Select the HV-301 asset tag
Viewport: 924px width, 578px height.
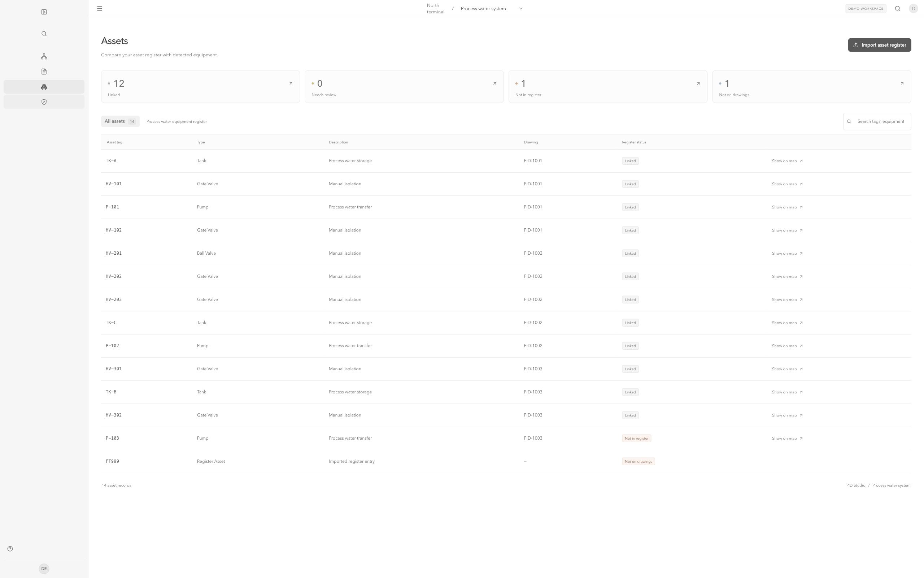114,369
